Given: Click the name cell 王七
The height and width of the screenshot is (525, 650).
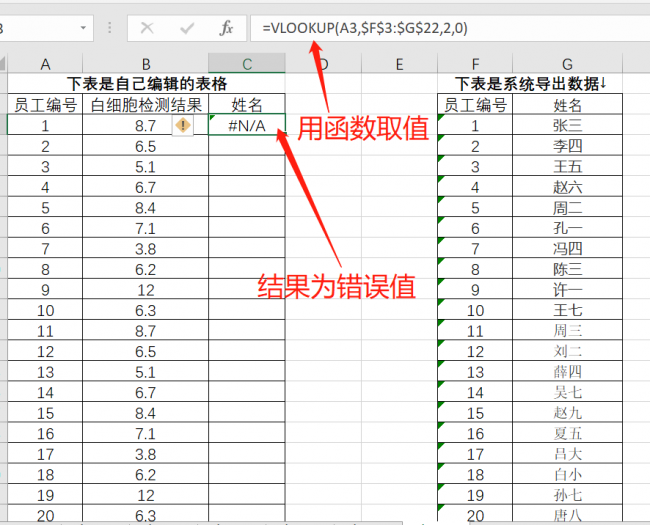Looking at the screenshot, I should point(568,310).
